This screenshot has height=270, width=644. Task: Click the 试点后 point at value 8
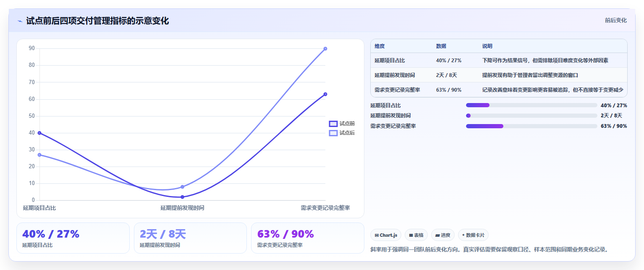click(182, 187)
